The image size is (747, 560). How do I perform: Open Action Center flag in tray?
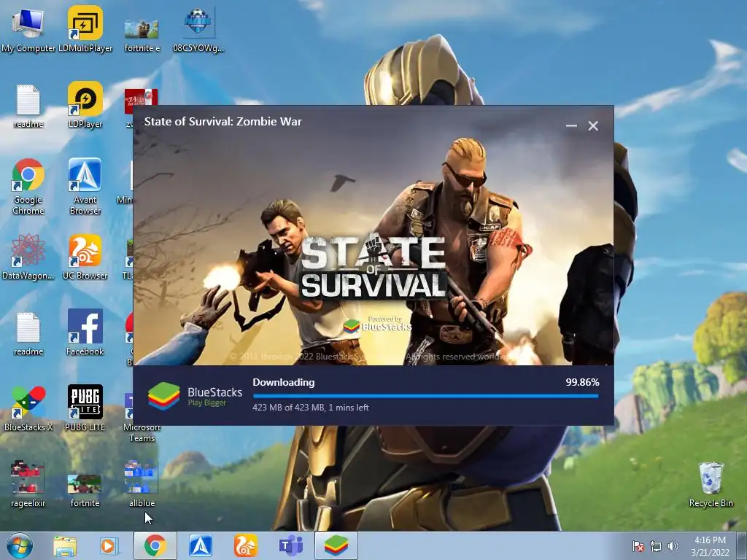tap(638, 546)
